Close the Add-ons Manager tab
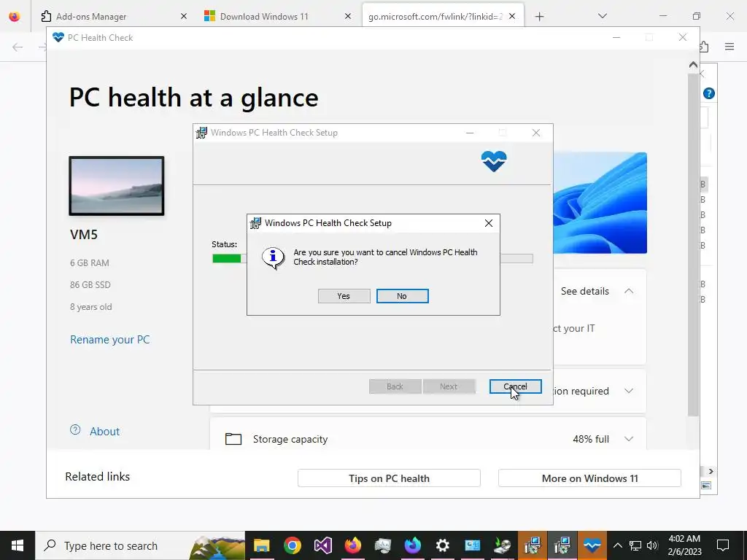This screenshot has height=560, width=747. coord(184,16)
